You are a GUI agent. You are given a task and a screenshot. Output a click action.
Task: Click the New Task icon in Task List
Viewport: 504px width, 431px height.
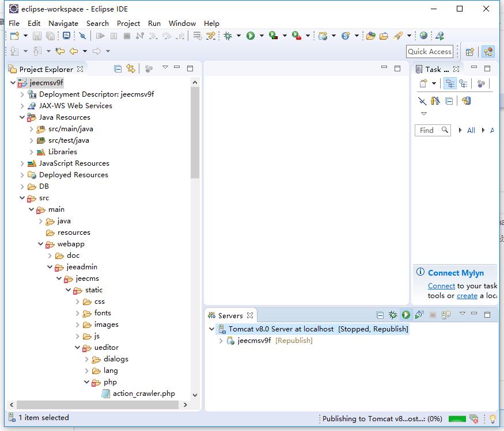tap(423, 83)
